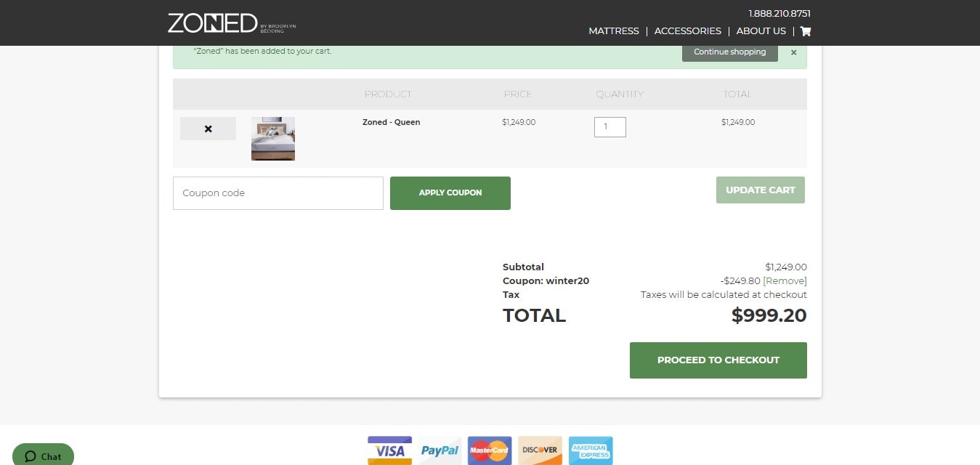Click the Discover payment icon

[540, 450]
